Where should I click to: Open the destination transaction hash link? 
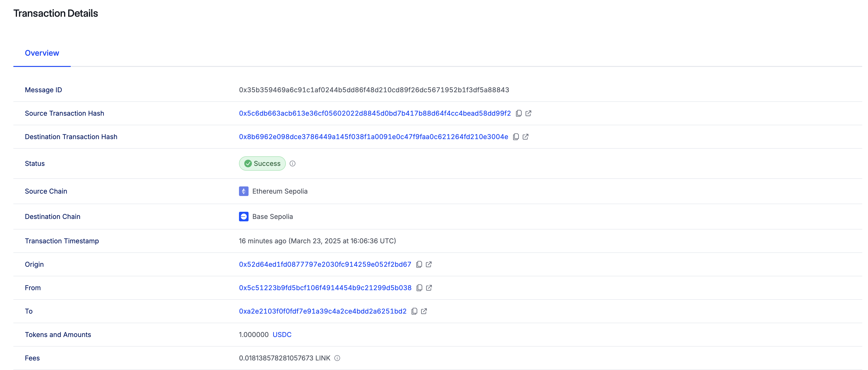(373, 137)
